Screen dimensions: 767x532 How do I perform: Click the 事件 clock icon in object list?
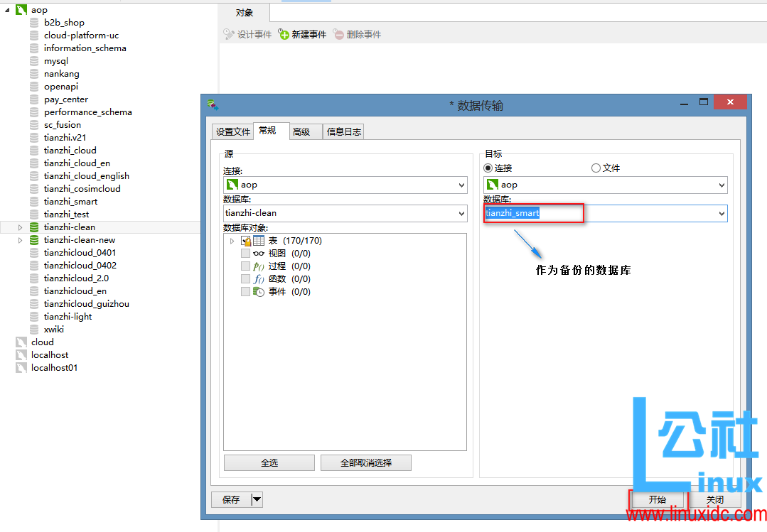[x=258, y=291]
